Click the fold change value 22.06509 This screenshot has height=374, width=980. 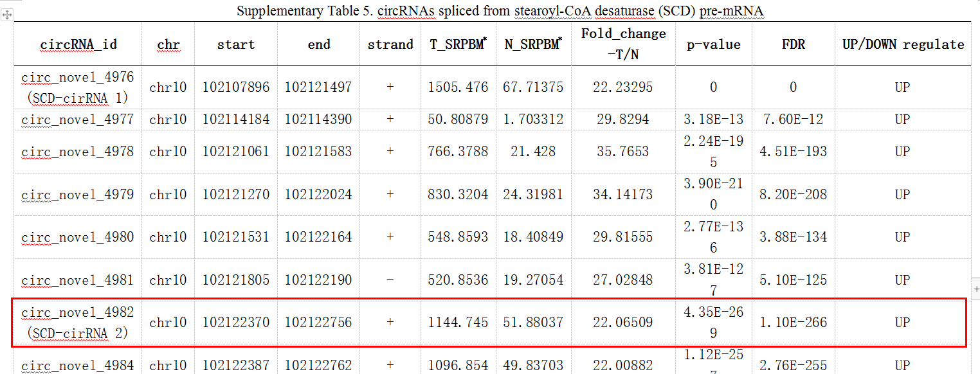pos(622,323)
